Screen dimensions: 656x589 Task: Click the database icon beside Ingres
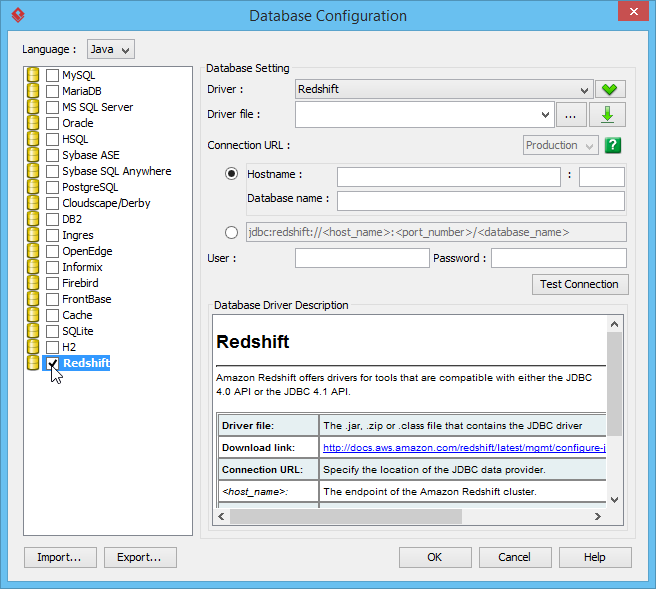coord(33,235)
